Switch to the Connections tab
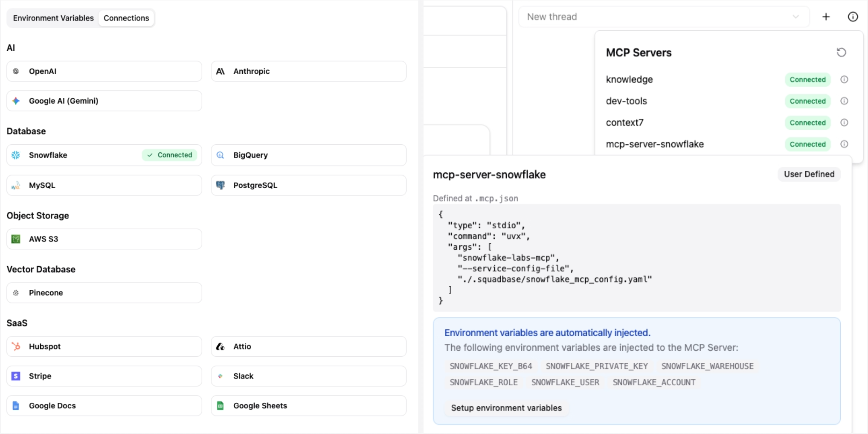 (126, 18)
